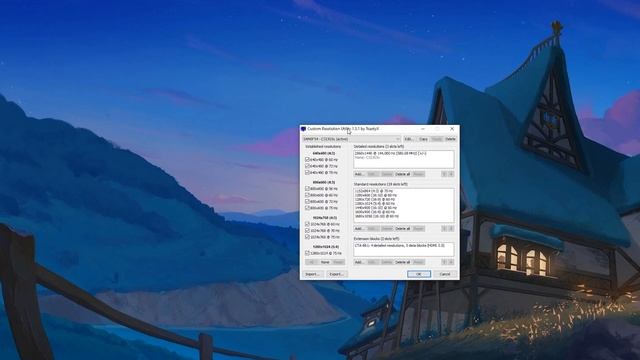Click the move-up arrow for Extension blocks
The width and height of the screenshot is (640, 360).
(x=444, y=262)
